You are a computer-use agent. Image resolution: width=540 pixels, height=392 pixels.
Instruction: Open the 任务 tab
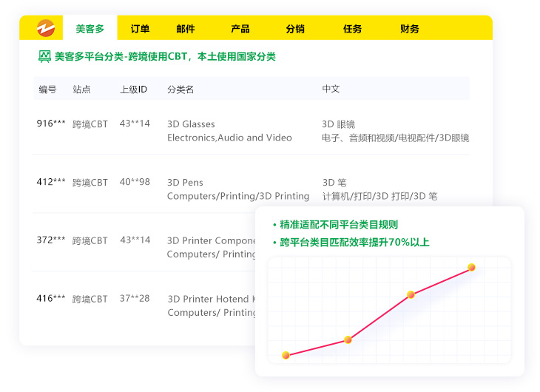[352, 29]
